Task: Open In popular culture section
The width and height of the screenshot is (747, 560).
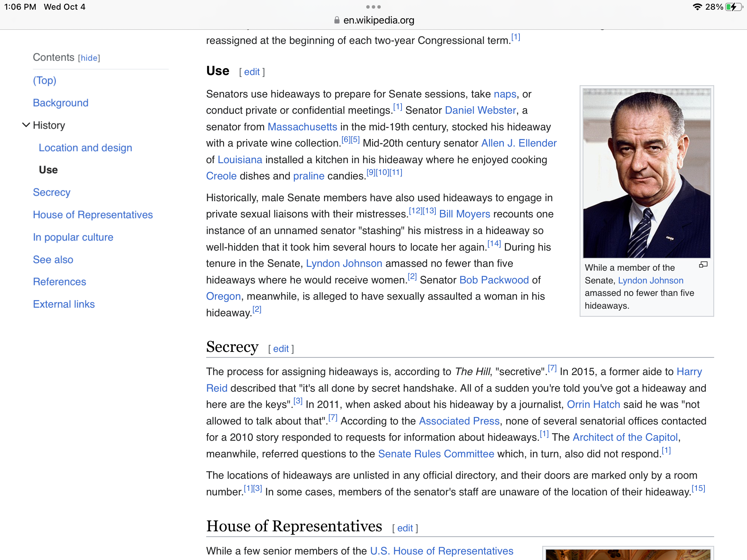Action: 73,237
